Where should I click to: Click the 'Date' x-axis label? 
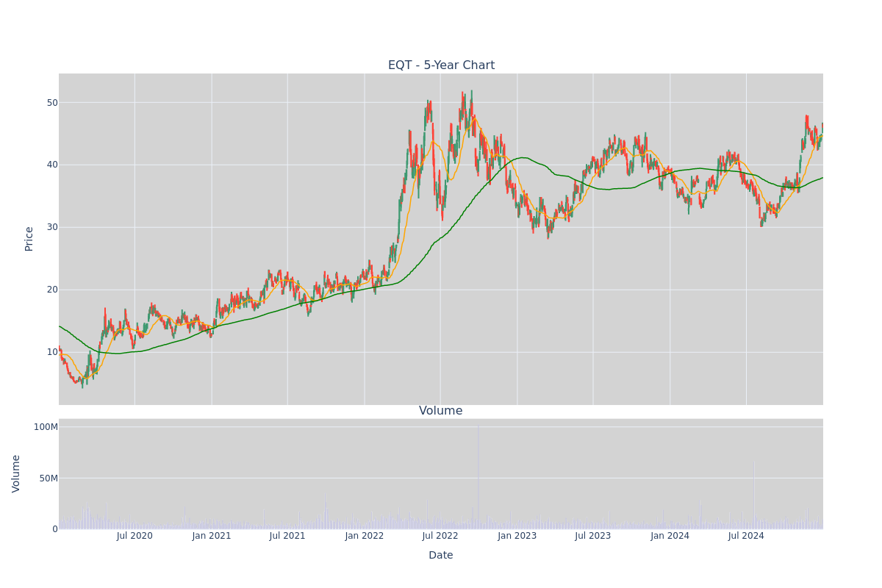click(x=441, y=556)
